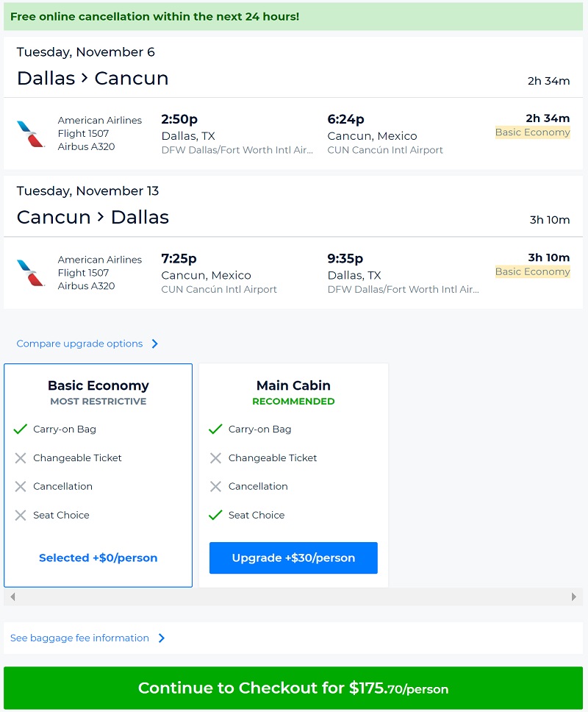Click American Airlines logo on Dallas–Cancun flight
The width and height of the screenshot is (588, 712).
(31, 134)
